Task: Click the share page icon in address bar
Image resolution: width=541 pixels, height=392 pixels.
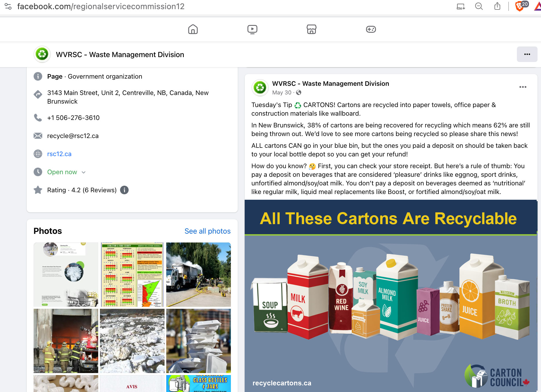Action: pyautogui.click(x=497, y=6)
